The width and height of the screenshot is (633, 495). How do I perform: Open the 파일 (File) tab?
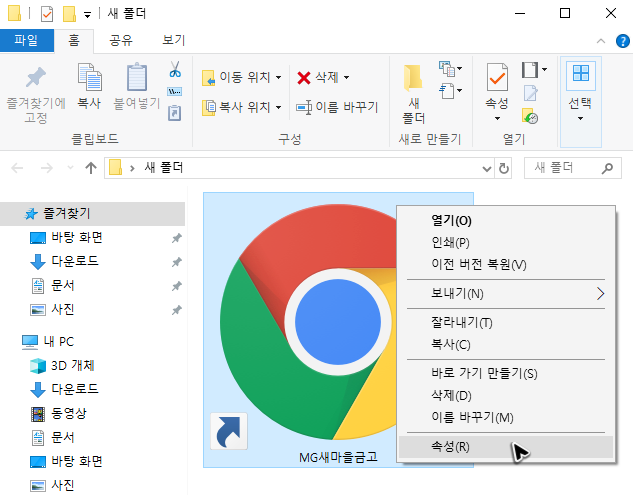coord(27,40)
